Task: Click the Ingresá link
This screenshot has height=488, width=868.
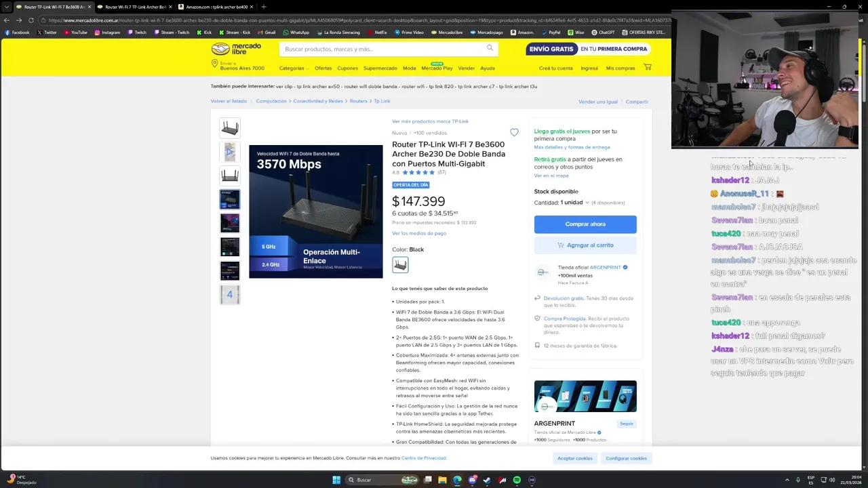Action: pos(589,68)
